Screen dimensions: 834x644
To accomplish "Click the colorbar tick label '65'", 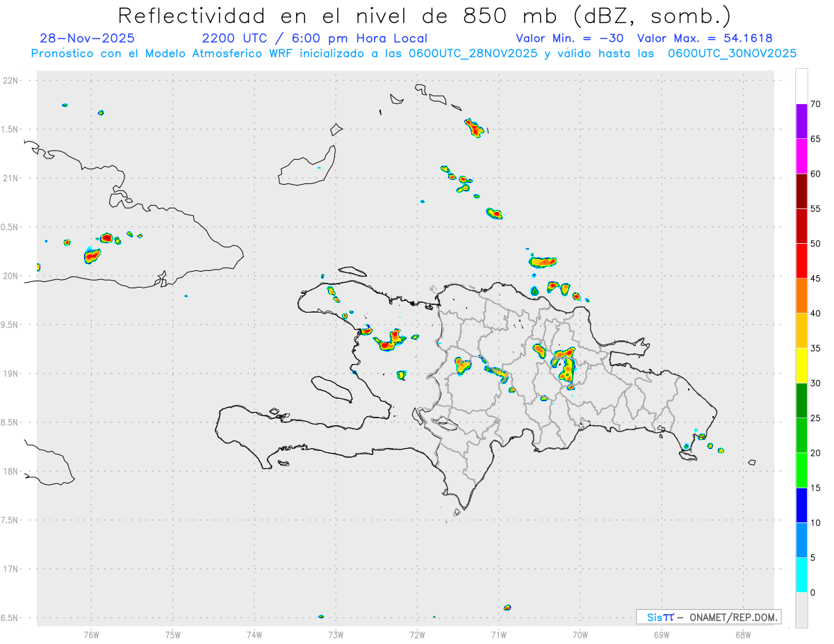I will (815, 139).
